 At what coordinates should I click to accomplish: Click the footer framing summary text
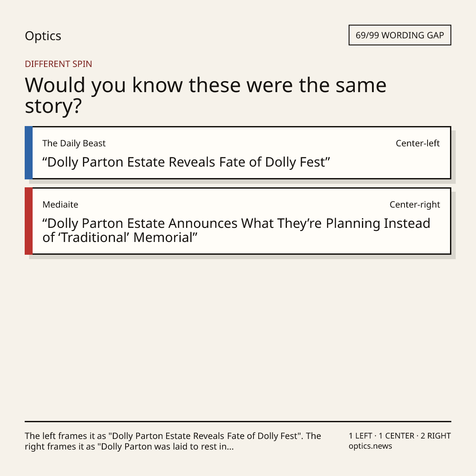coord(173,441)
